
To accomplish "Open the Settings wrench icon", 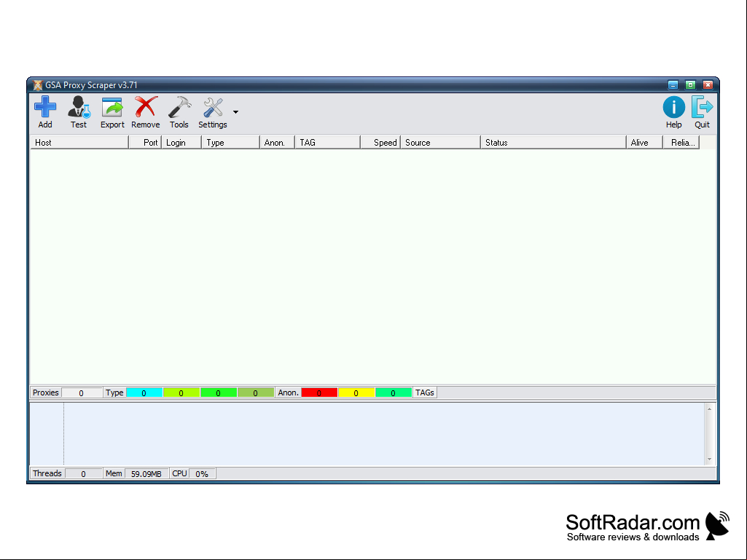I will [x=213, y=107].
